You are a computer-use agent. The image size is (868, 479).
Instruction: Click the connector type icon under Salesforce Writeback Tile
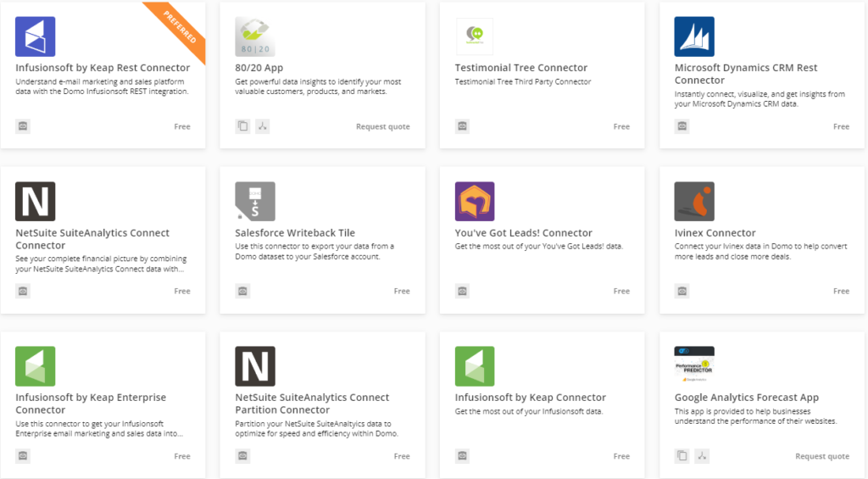pos(242,291)
